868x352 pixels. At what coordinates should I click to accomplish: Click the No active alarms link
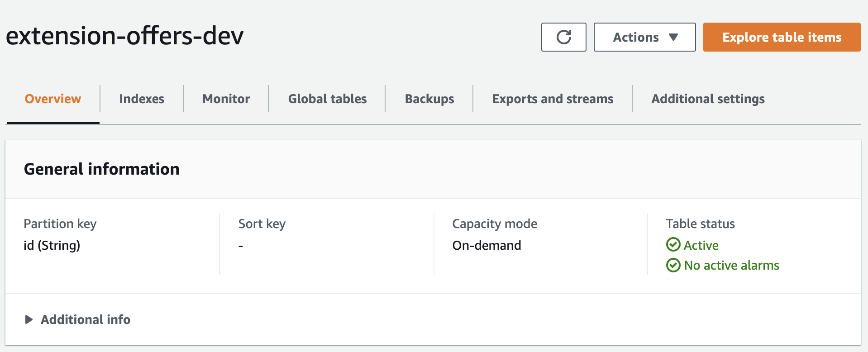click(731, 266)
